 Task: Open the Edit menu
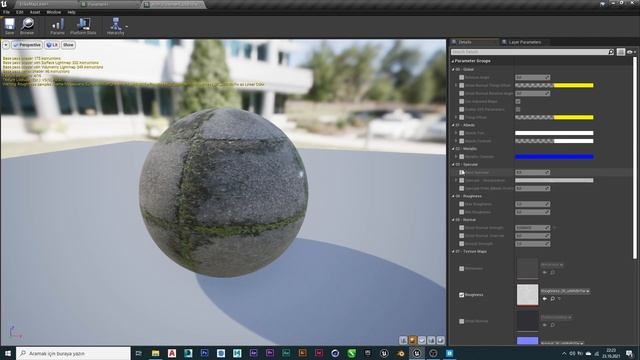[20, 12]
